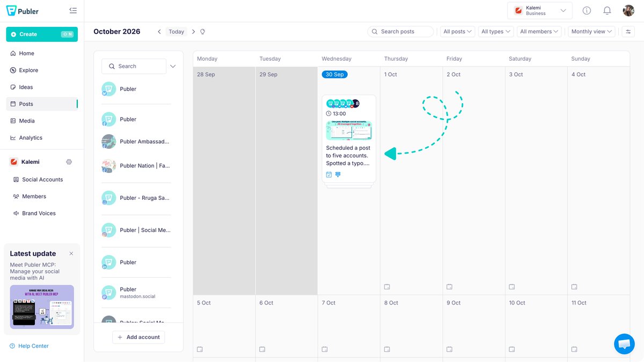
Task: Go to next month with right arrow
Action: (x=193, y=32)
